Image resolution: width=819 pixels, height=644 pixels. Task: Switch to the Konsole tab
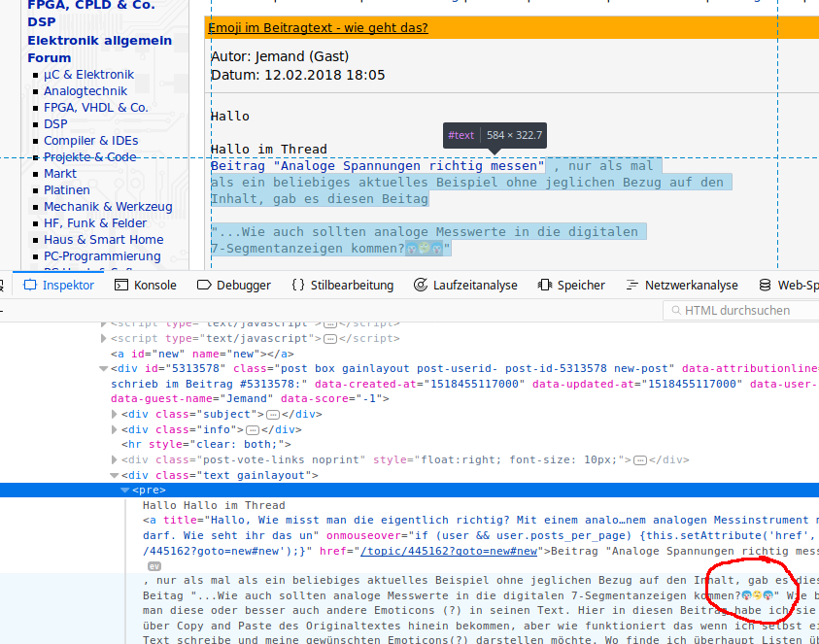[145, 286]
